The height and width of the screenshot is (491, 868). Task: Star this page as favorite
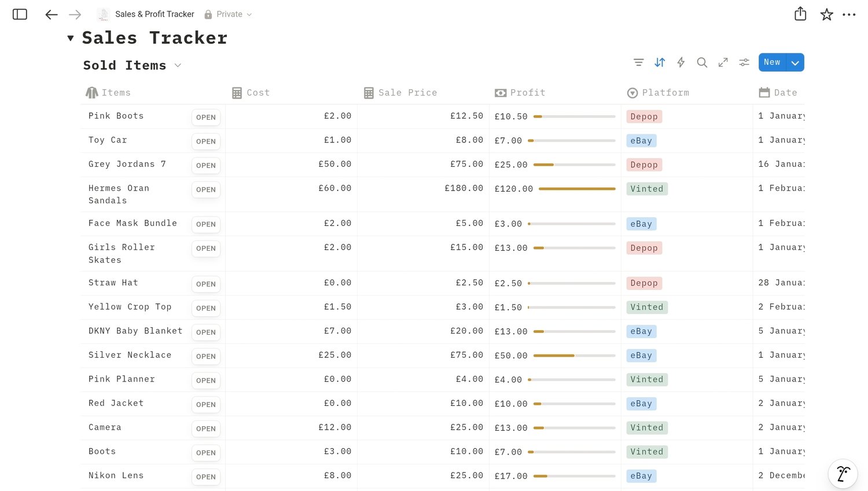826,14
